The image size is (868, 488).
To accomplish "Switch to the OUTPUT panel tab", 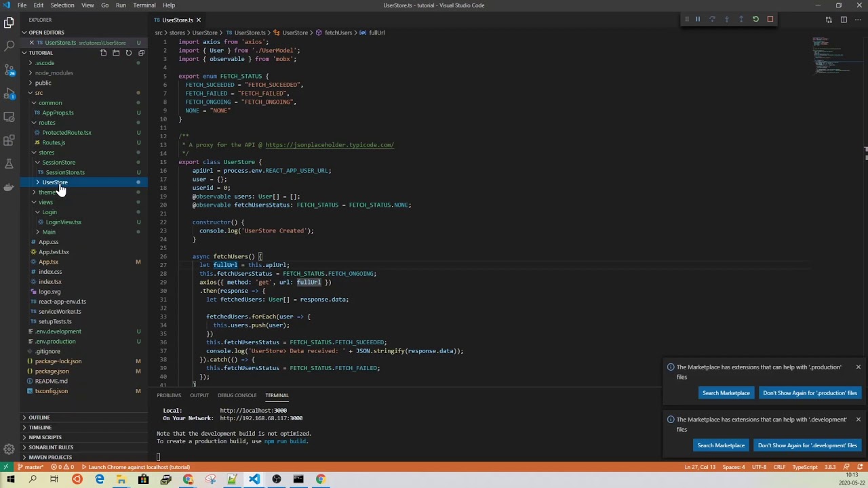I will 199,395.
